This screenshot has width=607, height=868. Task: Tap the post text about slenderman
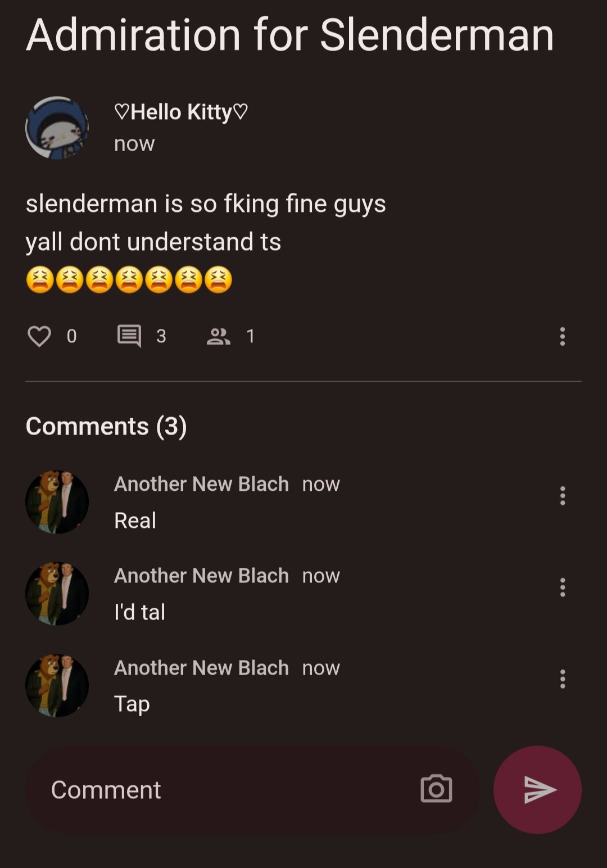206,223
